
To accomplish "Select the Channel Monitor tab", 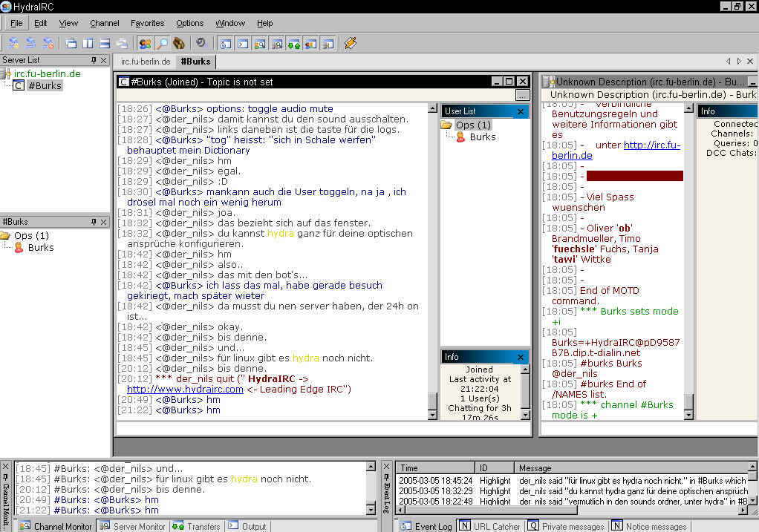I will pos(56,526).
